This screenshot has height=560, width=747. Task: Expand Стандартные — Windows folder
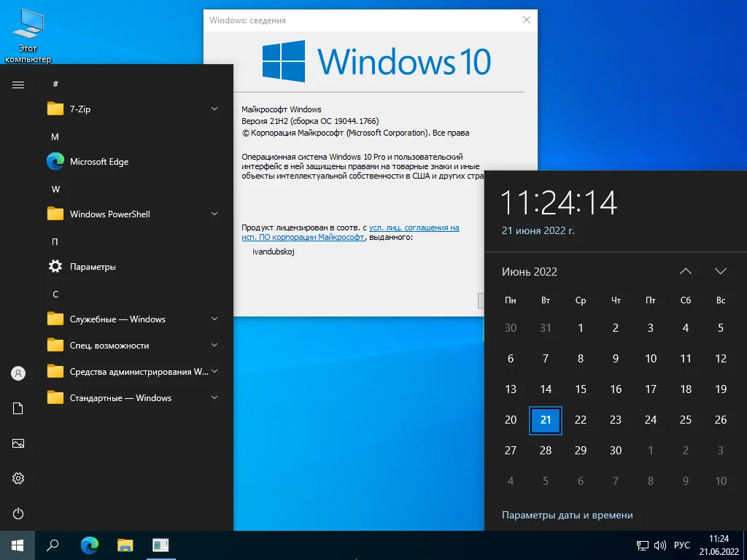131,398
